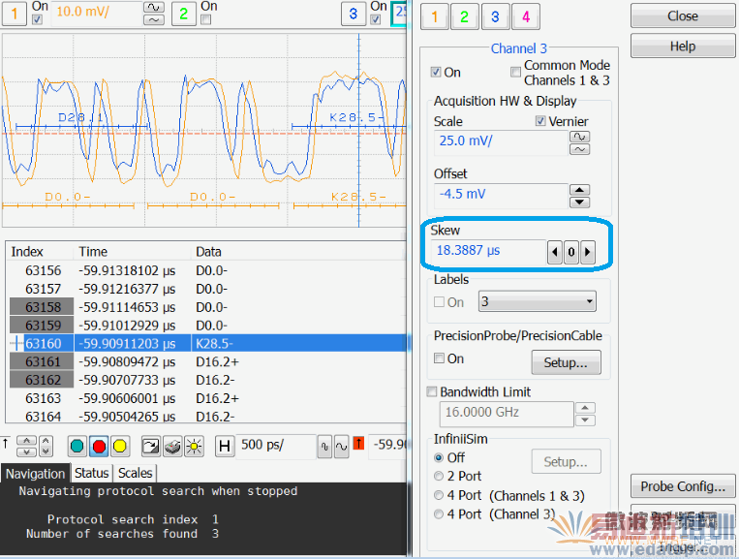
Task: Click the Probe Config... button
Action: click(x=683, y=486)
